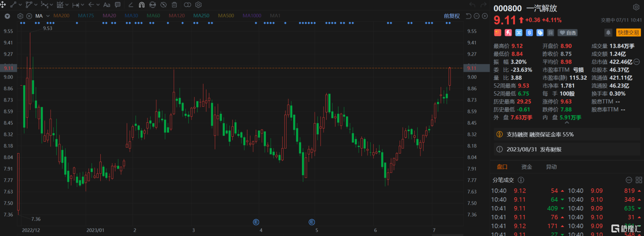Toggle the MA175 line
Image resolution: width=644 pixels, height=236 pixels.
pos(86,16)
